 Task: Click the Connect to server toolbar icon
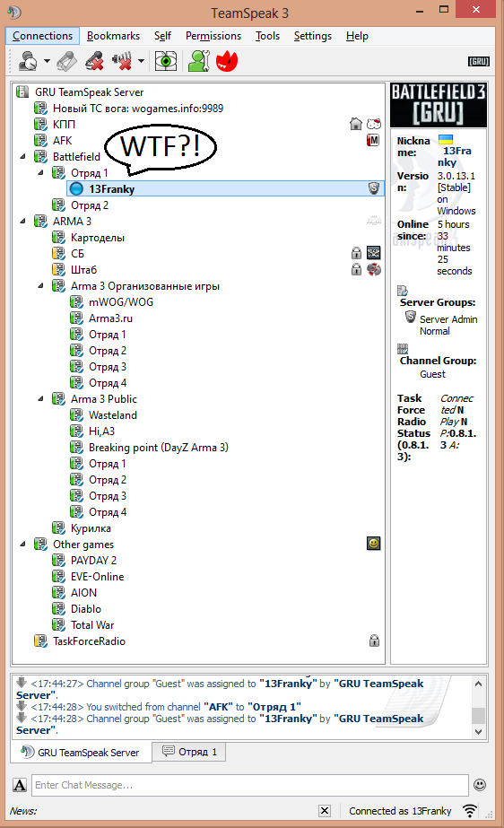click(28, 61)
